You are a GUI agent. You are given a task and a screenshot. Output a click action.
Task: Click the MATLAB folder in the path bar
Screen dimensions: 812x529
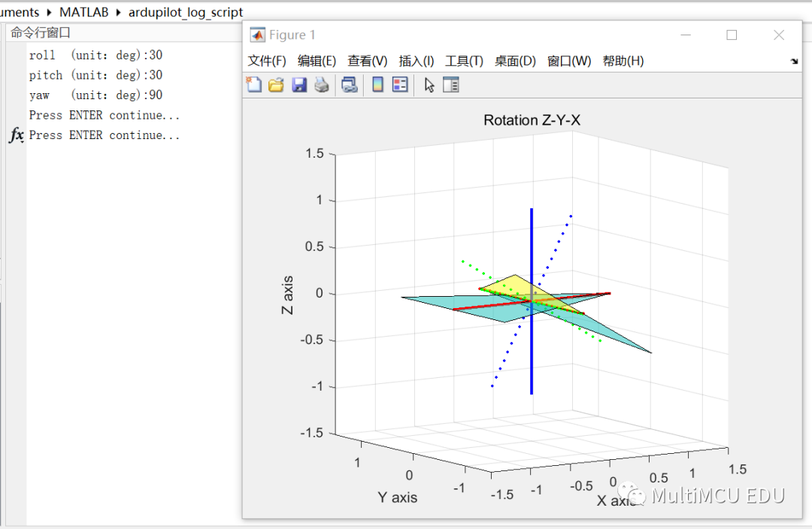84,13
